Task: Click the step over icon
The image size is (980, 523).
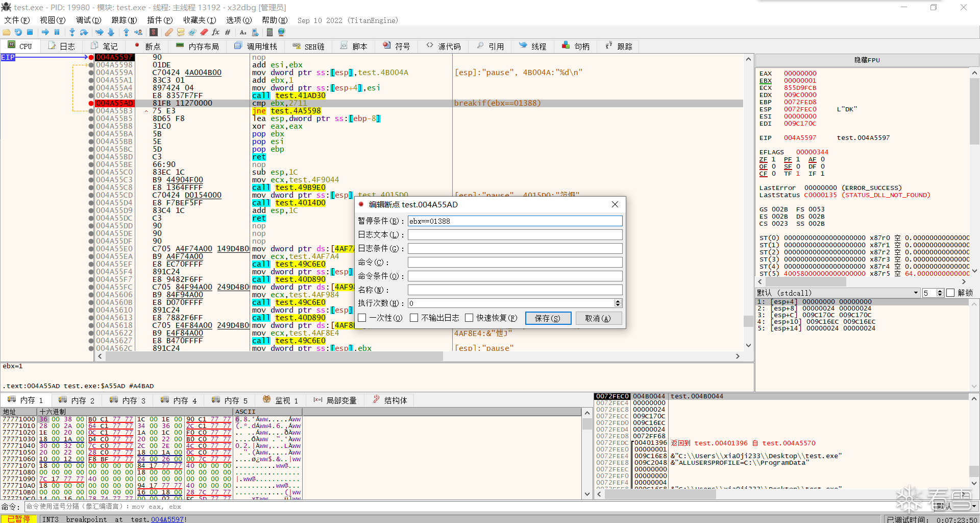Action: [x=84, y=32]
